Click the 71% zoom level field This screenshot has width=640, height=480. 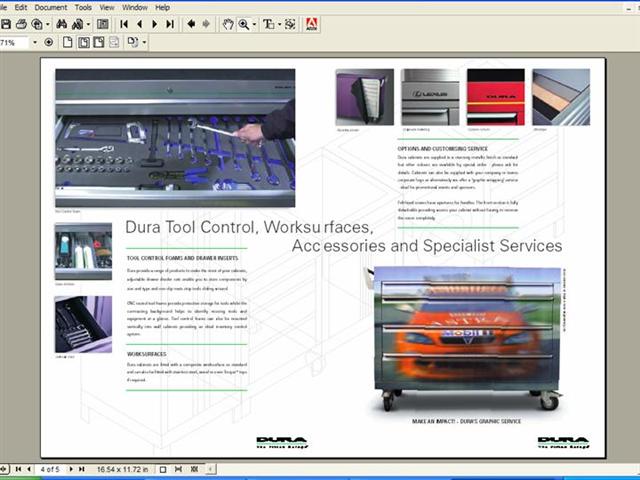(13, 42)
